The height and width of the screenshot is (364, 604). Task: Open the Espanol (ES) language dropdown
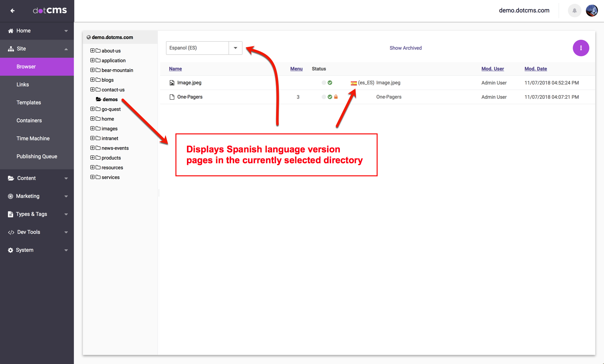coord(235,48)
